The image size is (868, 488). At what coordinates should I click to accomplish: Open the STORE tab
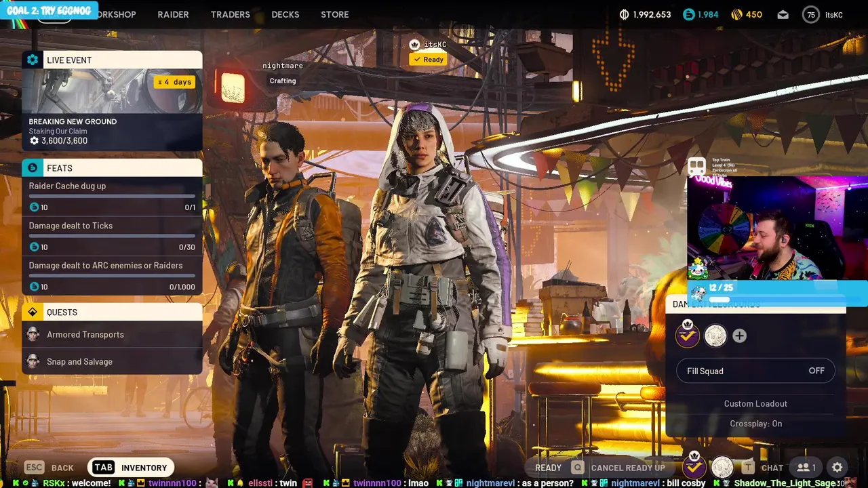pyautogui.click(x=335, y=14)
